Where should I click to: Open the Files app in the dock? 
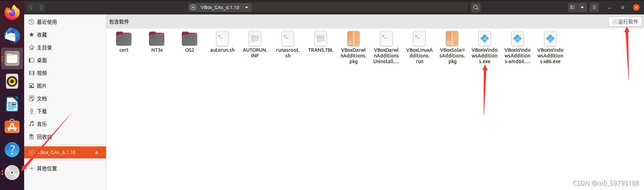click(x=12, y=58)
